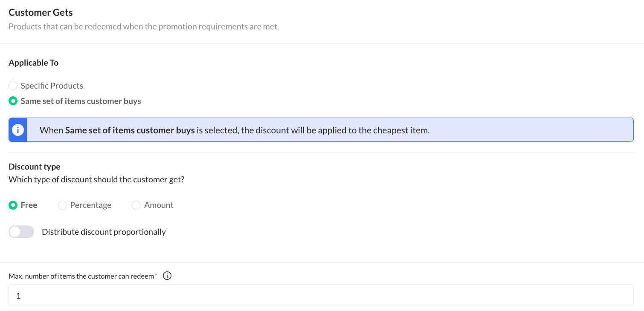Select the Free discount type

pyautogui.click(x=13, y=205)
